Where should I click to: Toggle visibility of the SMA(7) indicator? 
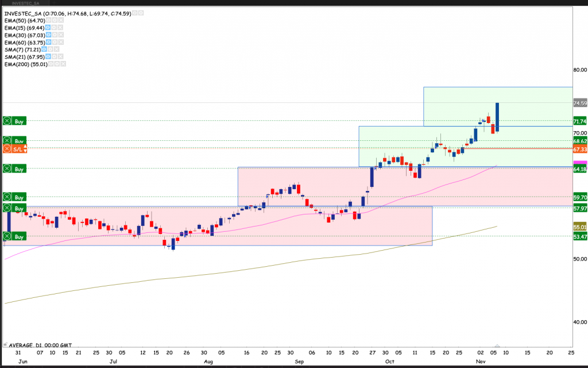click(x=45, y=50)
